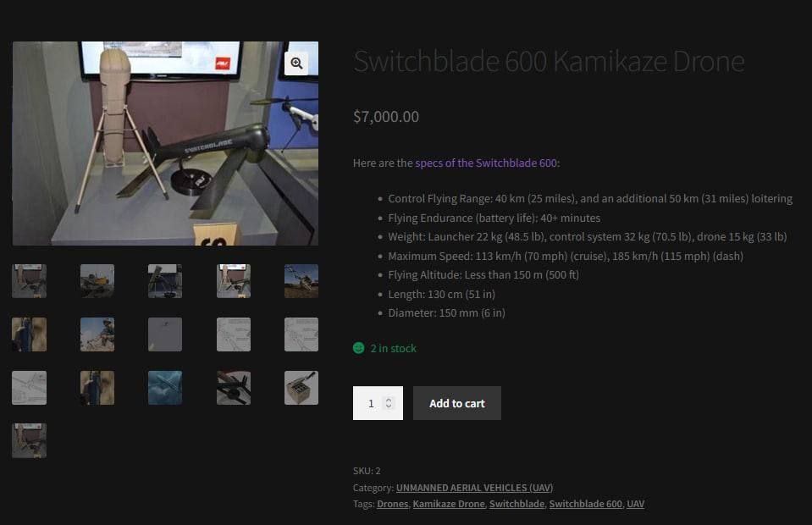Click the magnifier zoom icon on product image
The image size is (812, 525).
pos(296,64)
